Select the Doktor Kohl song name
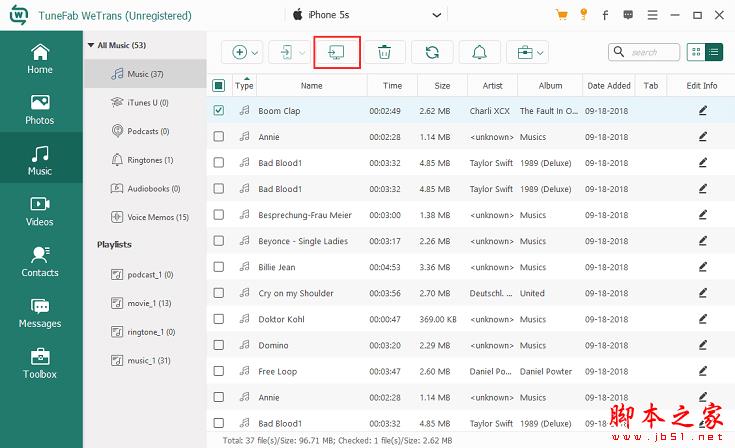 click(281, 319)
